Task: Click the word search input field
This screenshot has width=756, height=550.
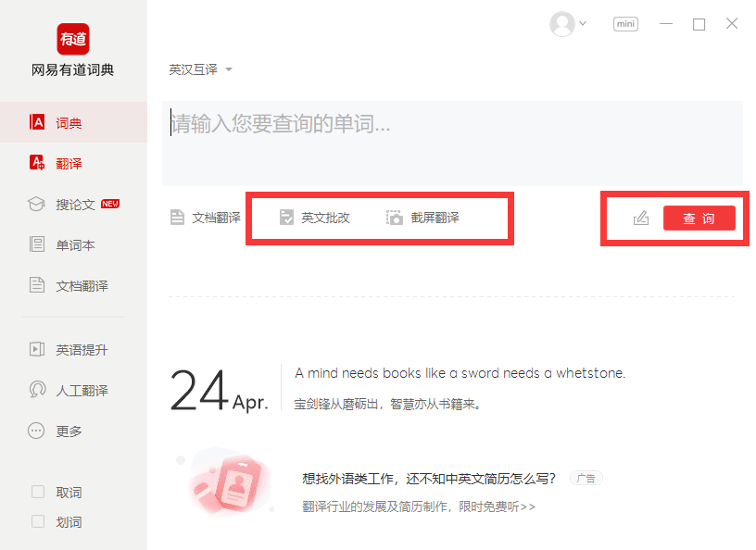Action: [452, 143]
